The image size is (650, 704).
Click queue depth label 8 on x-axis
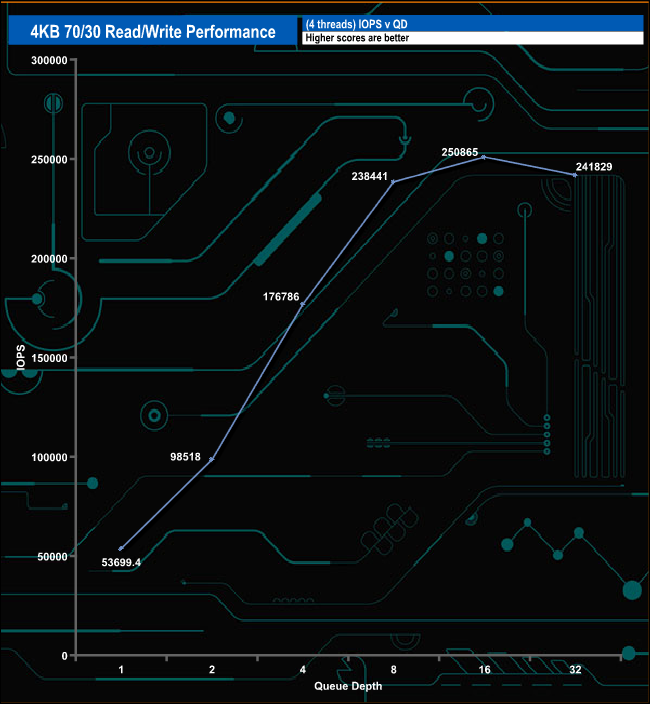tap(394, 670)
